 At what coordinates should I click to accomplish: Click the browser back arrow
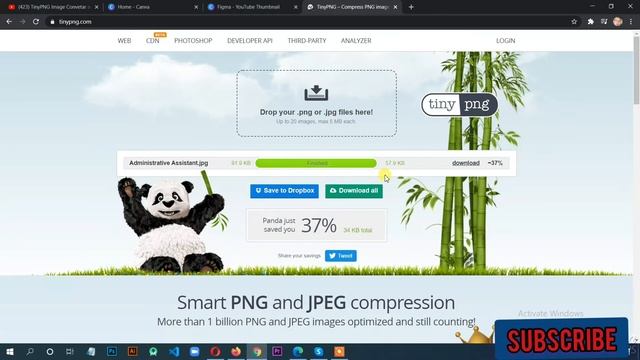point(9,22)
